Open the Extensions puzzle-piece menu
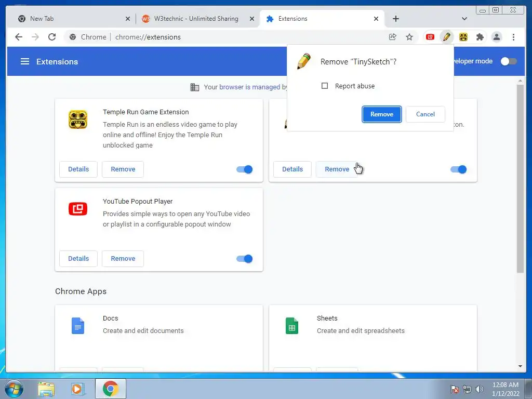The image size is (532, 399). click(x=480, y=37)
